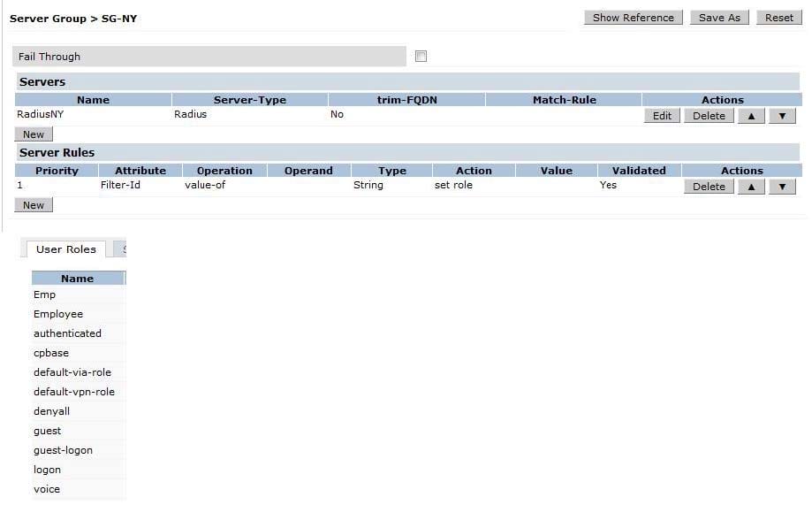Click the String type cell
This screenshot has height=505, width=812.
[x=368, y=185]
